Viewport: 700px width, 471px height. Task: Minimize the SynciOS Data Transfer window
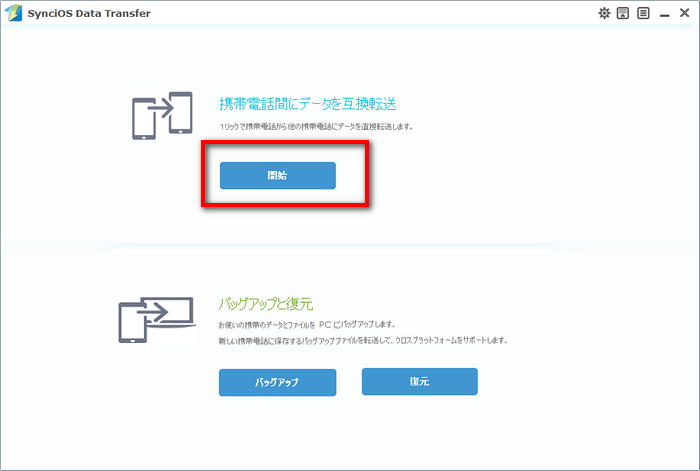tap(664, 15)
